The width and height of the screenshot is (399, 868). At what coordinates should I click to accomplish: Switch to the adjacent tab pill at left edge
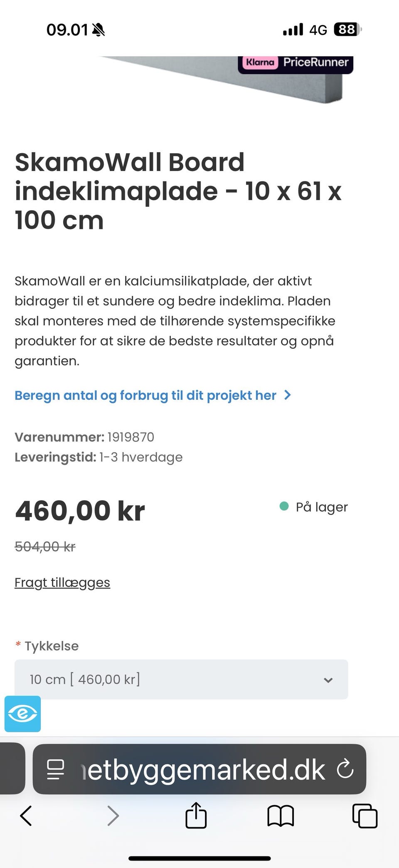click(12, 769)
